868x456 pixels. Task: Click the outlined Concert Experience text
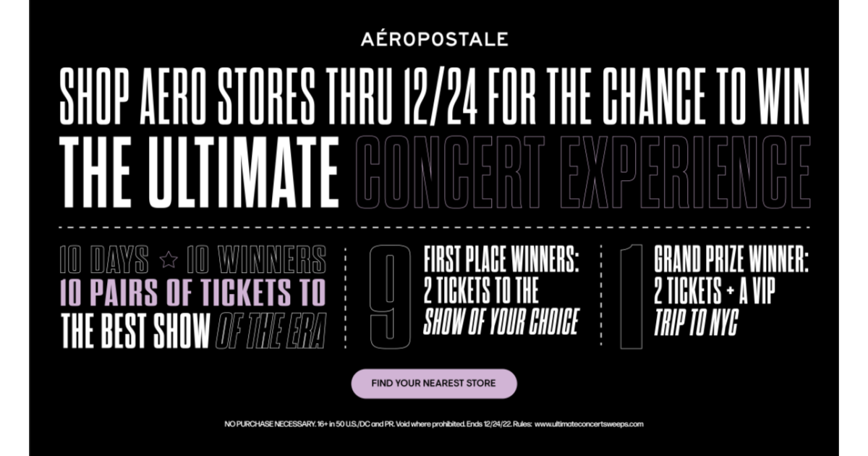pyautogui.click(x=584, y=172)
